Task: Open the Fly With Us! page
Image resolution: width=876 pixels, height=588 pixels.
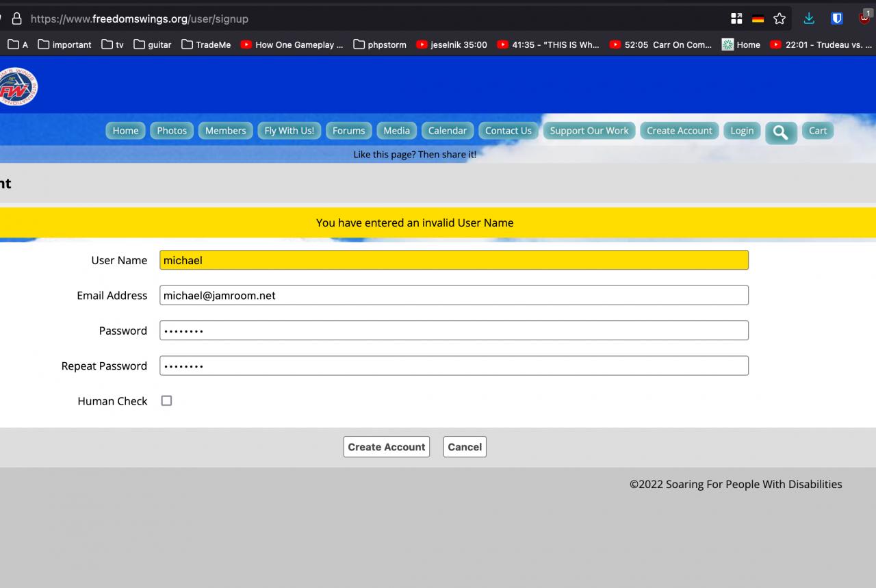Action: [289, 131]
